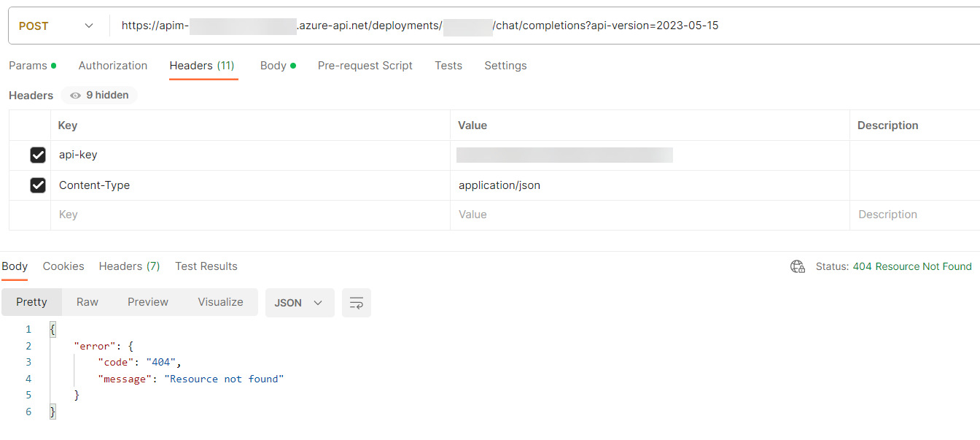The height and width of the screenshot is (440, 980).
Task: Open the search icon in hidden headers area
Action: 75,95
